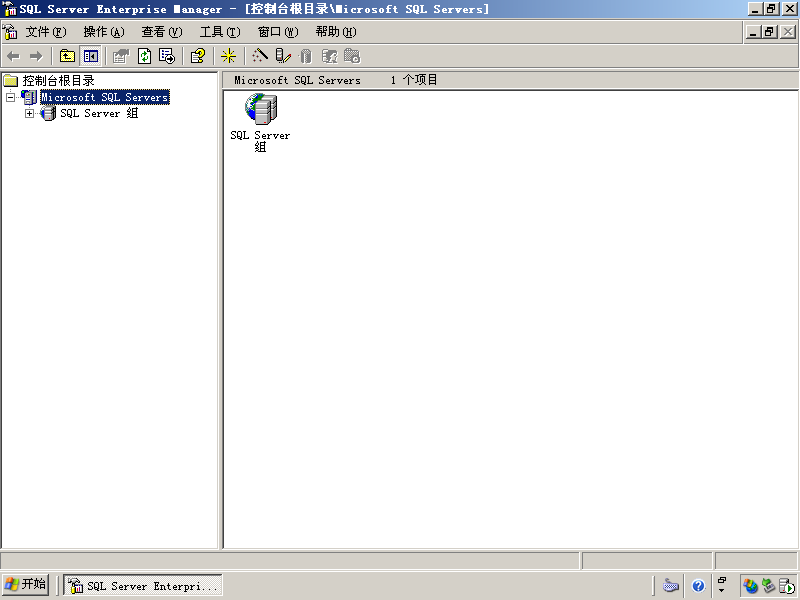Click the SQL Server Enterpri... taskbar button

point(143,585)
